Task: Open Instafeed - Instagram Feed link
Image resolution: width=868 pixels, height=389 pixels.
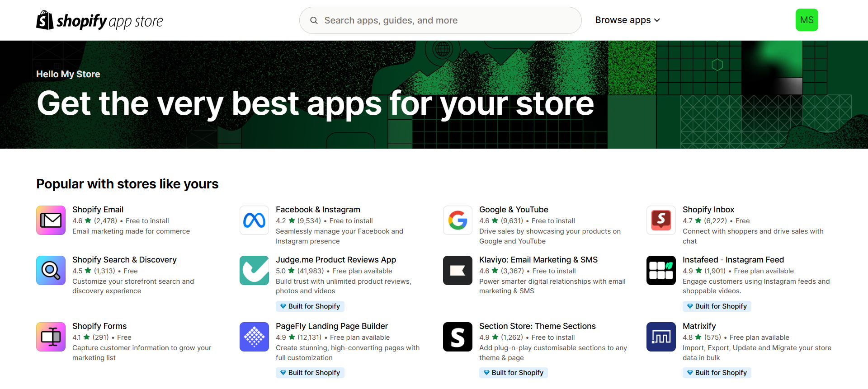Action: 733,260
